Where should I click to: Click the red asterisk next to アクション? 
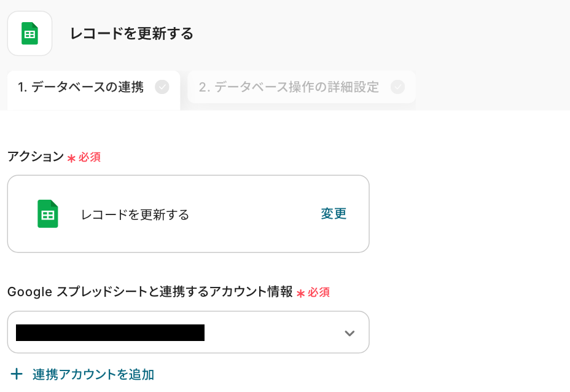71,158
